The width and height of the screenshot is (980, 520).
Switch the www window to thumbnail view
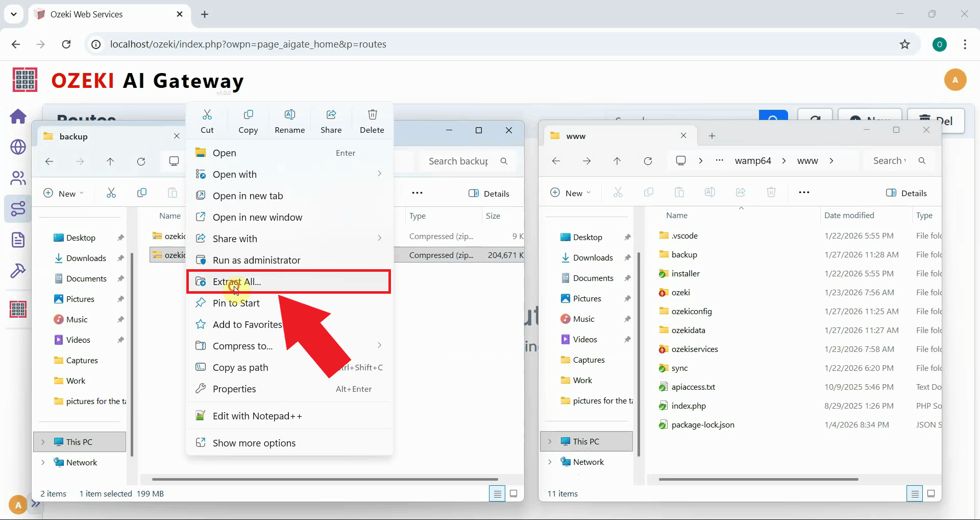(x=930, y=493)
